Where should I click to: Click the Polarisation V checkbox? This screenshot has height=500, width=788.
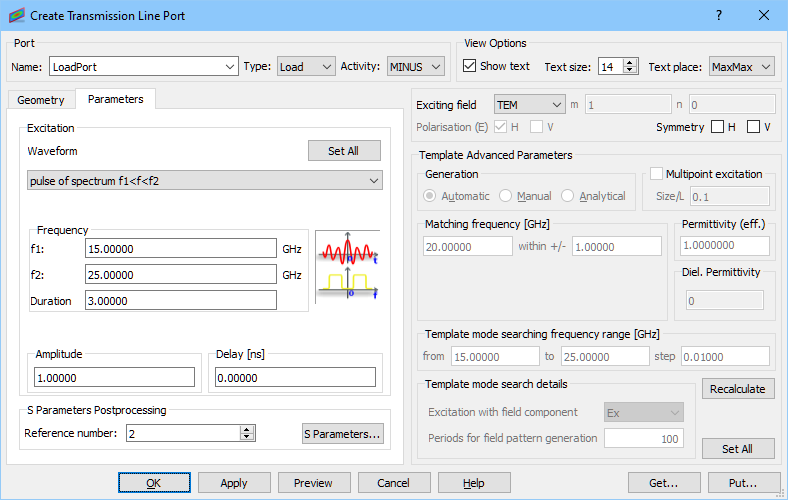click(536, 127)
